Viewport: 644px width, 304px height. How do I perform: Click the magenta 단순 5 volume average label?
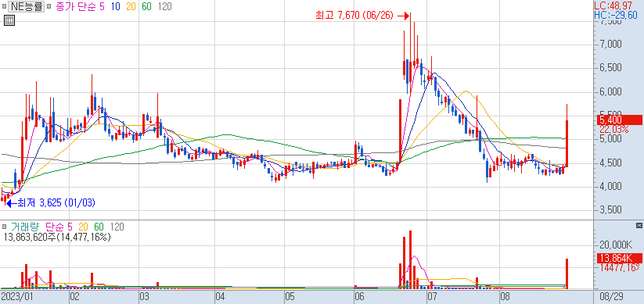pos(59,227)
